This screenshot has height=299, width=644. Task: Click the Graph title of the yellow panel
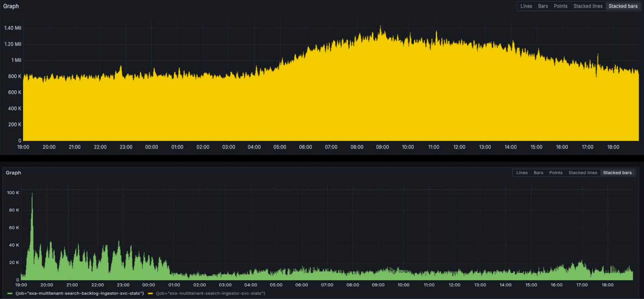point(11,6)
